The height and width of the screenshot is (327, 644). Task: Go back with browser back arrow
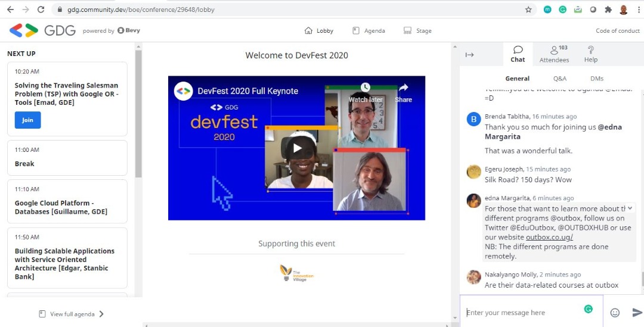(x=10, y=10)
